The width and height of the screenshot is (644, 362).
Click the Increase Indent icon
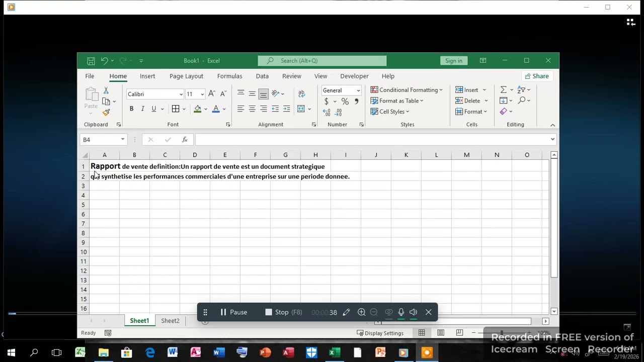point(286,109)
